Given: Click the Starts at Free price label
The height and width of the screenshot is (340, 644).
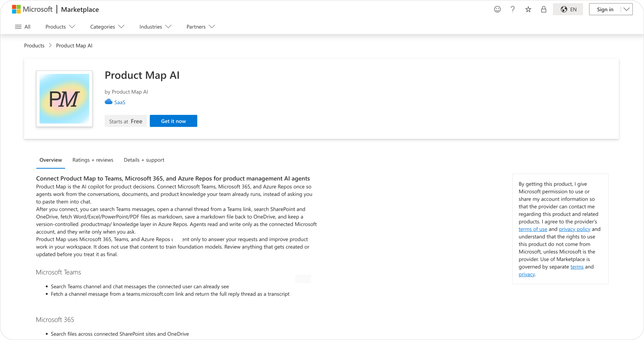Looking at the screenshot, I should click(126, 121).
